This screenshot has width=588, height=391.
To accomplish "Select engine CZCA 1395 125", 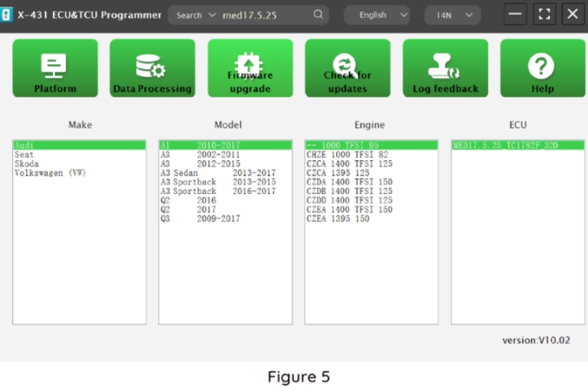I will point(372,172).
